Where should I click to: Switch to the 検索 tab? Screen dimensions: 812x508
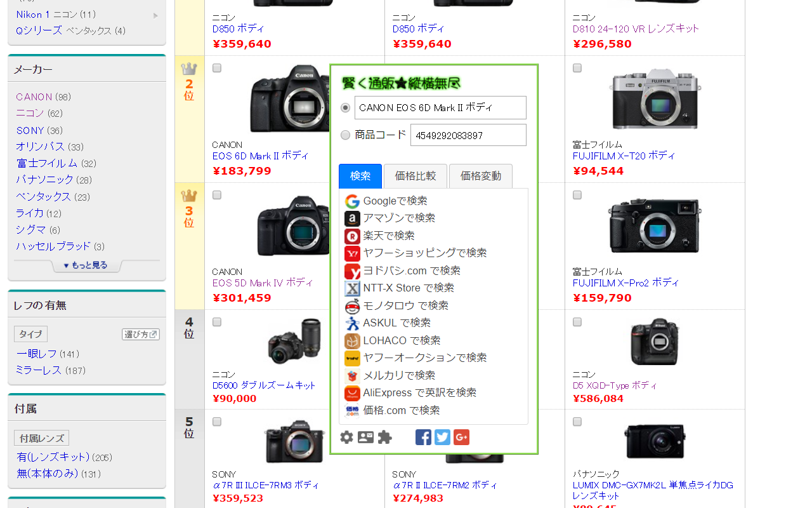(360, 176)
